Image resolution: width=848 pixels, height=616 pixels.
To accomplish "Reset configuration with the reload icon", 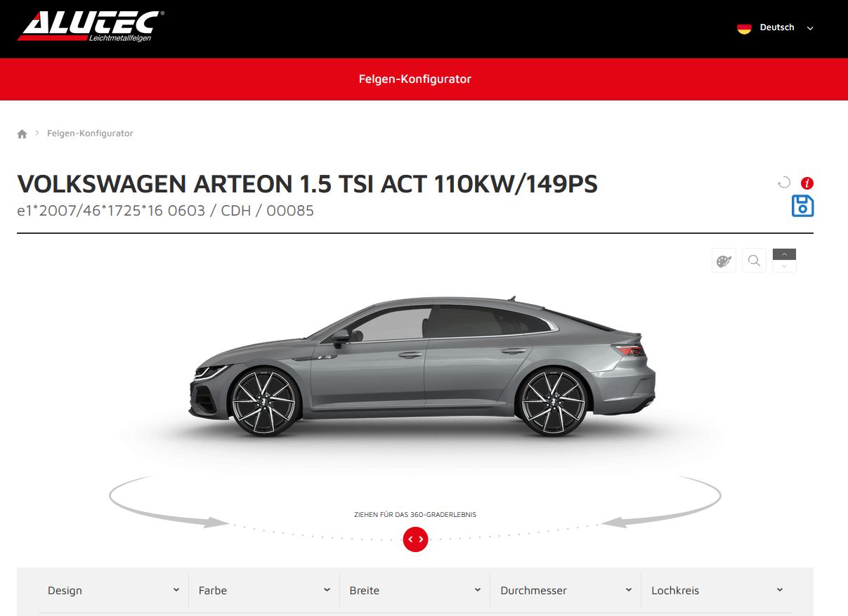I will (784, 183).
